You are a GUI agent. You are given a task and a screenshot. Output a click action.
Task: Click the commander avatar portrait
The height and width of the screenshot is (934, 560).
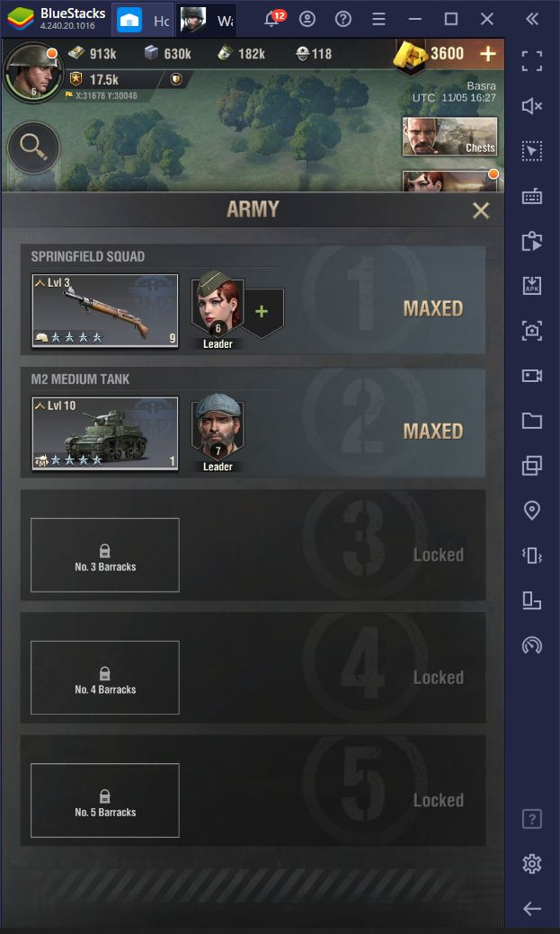tap(32, 72)
